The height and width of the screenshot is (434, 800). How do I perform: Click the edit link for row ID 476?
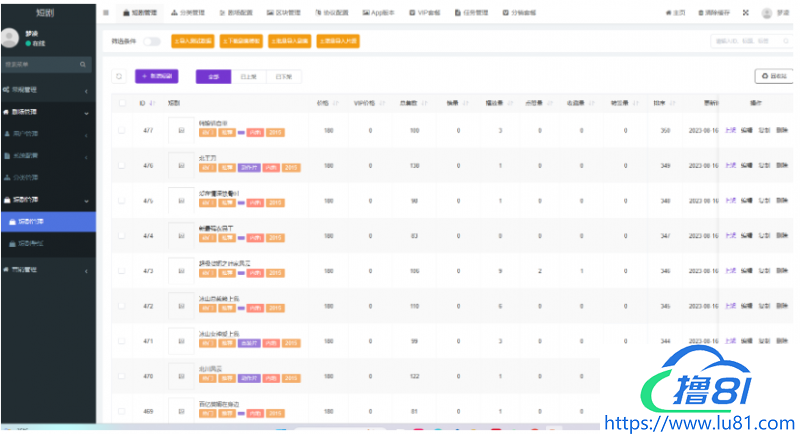[746, 165]
